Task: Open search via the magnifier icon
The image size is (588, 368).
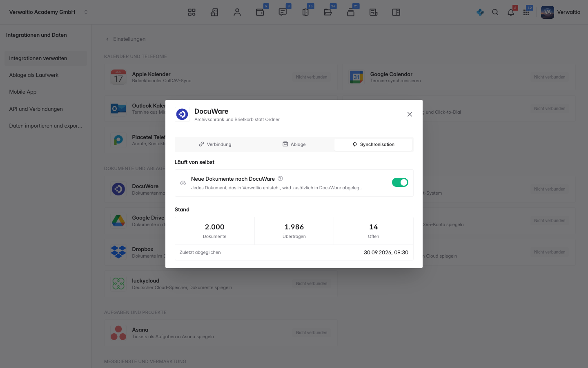Action: click(x=495, y=12)
